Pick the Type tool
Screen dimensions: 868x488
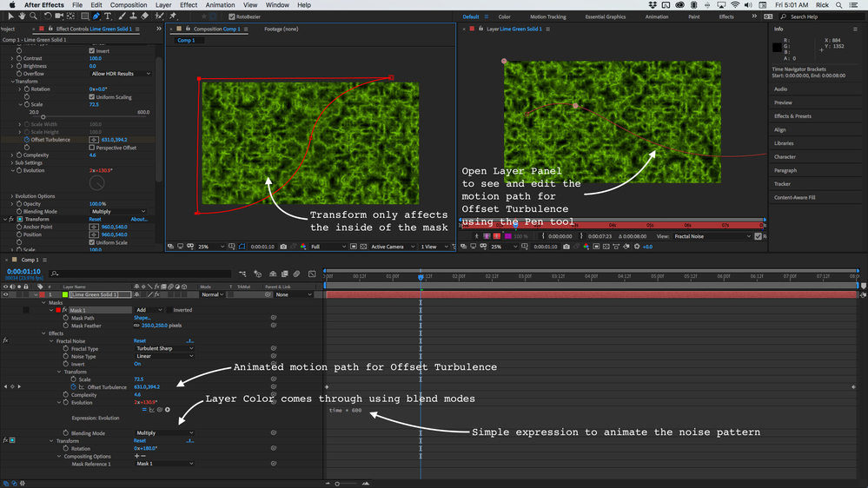click(108, 16)
